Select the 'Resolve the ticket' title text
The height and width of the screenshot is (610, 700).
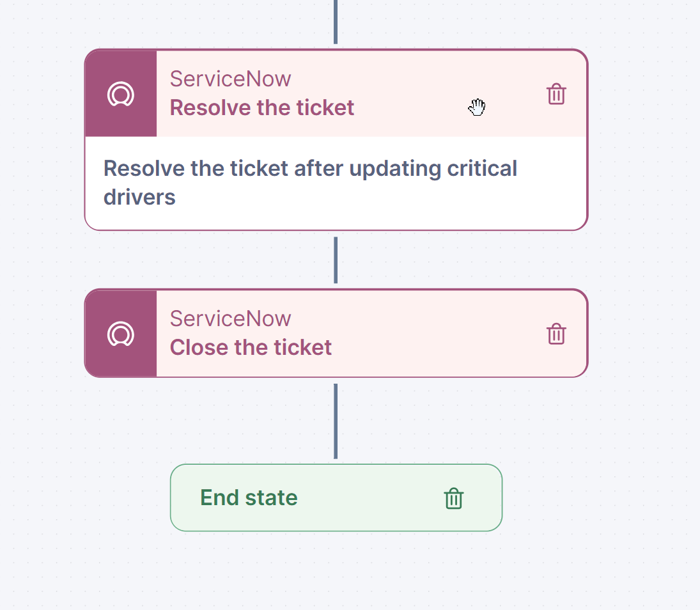[261, 107]
